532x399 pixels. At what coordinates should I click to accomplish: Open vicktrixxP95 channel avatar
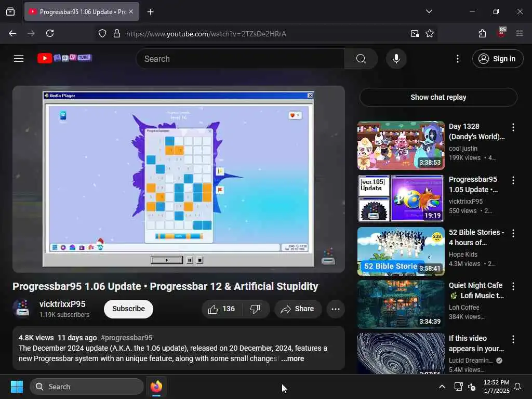[x=22, y=309]
